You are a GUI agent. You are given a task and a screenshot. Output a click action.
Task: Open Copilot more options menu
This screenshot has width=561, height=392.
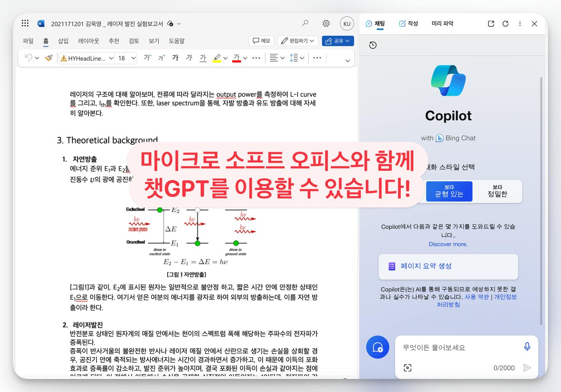520,24
